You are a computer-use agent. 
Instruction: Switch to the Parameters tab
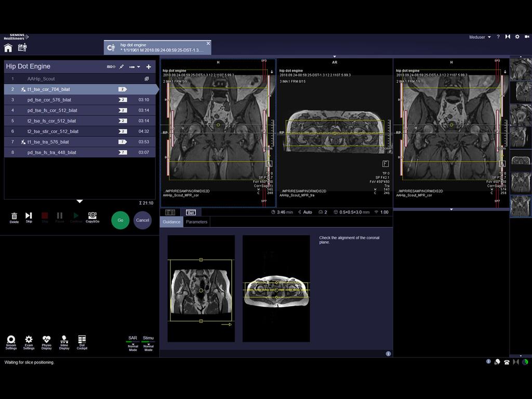(196, 222)
